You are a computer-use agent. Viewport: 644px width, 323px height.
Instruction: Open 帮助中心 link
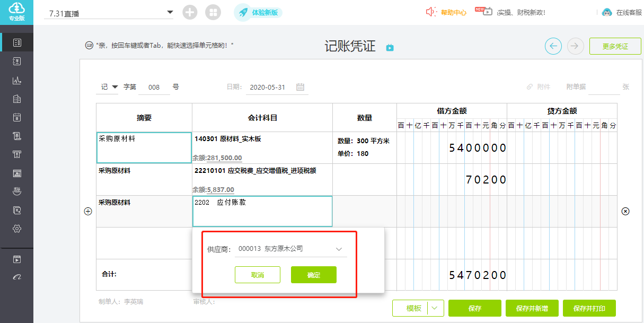(454, 12)
